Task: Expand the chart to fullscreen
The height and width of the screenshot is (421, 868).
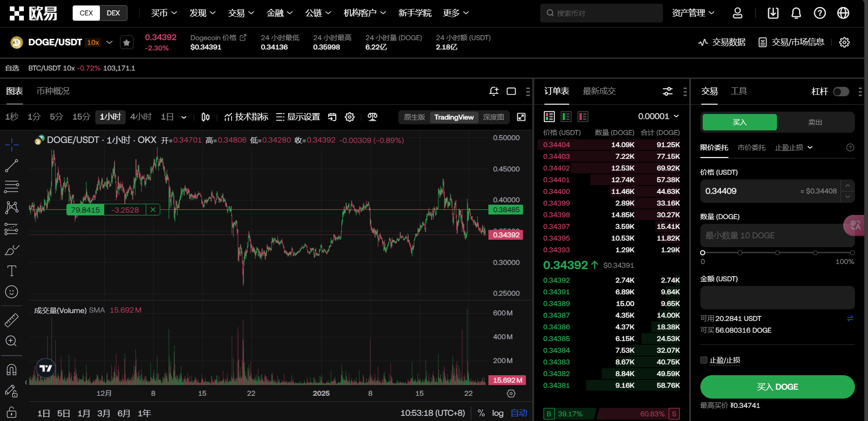Action: [x=522, y=117]
